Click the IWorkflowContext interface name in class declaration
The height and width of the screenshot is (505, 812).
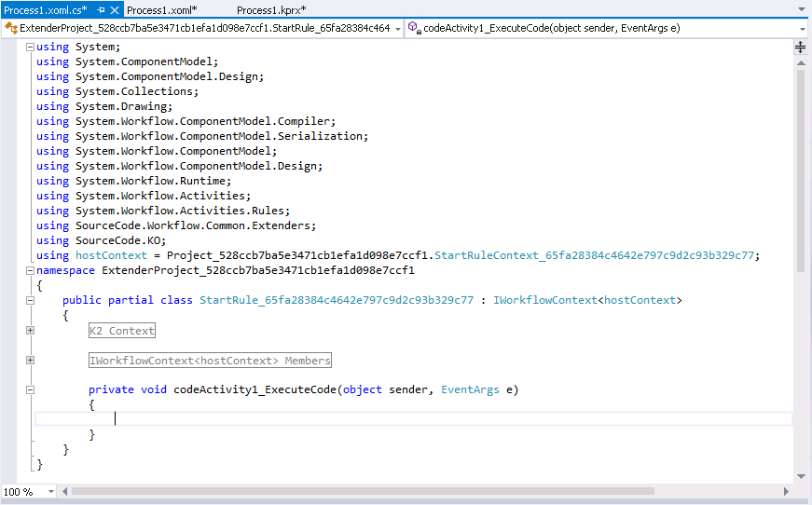click(x=544, y=301)
